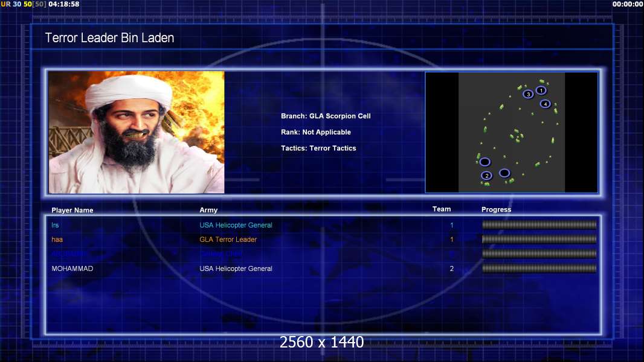Click the 'Branch: GLA Scorpion Cell' line
This screenshot has height=362, width=644.
326,116
